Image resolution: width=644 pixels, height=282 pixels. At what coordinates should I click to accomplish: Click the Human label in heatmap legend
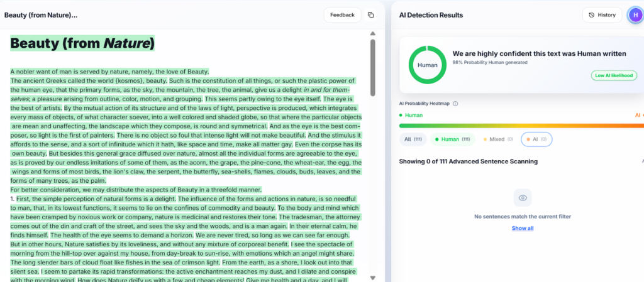414,115
